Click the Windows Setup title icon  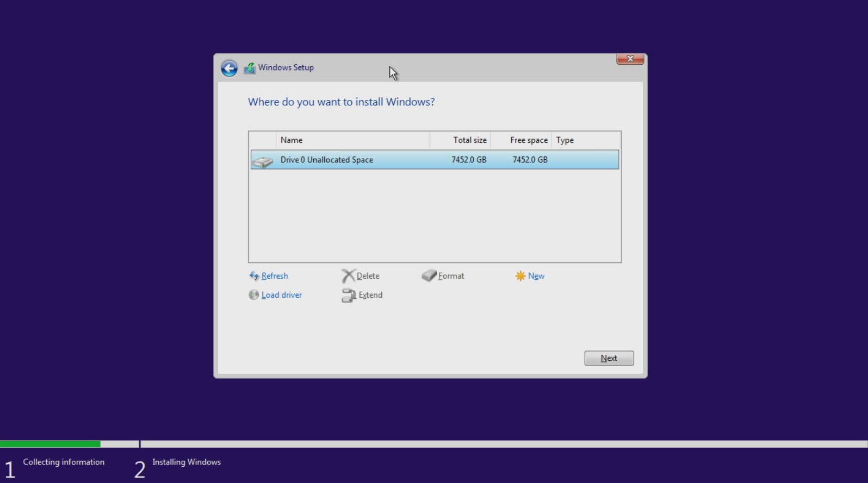click(x=250, y=68)
